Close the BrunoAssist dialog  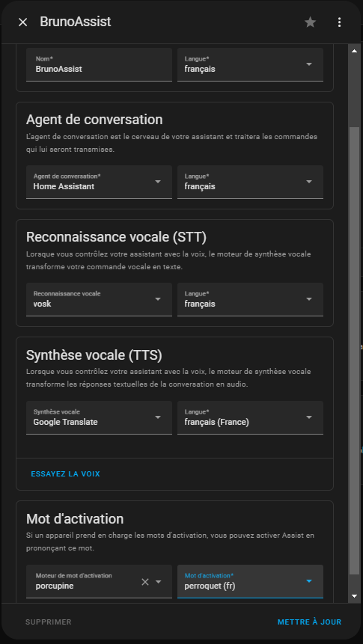(x=22, y=22)
